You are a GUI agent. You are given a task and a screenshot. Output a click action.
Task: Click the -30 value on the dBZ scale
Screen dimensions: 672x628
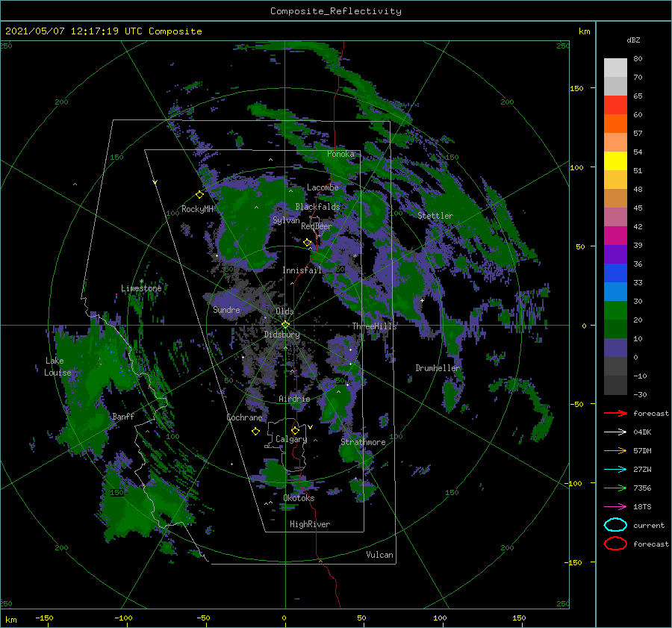640,394
